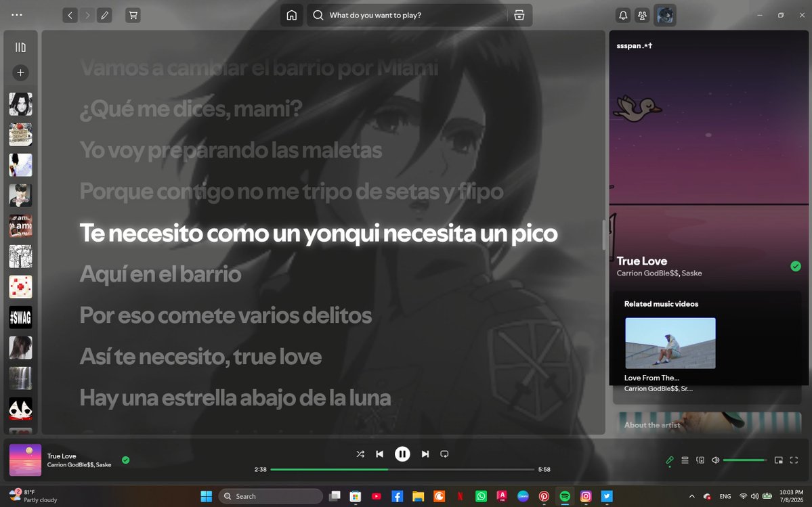812x507 pixels.
Task: Jump to lyric 'Yo voy preparando las maletas'
Action: coord(231,150)
